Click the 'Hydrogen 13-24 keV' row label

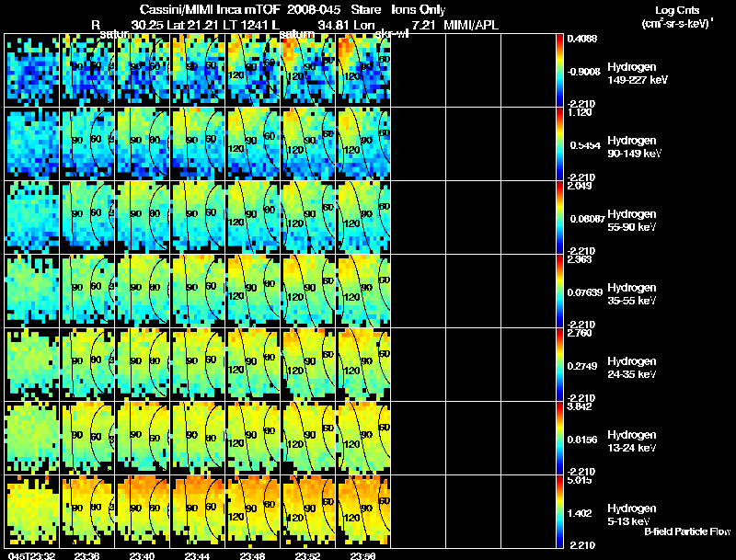[632, 441]
